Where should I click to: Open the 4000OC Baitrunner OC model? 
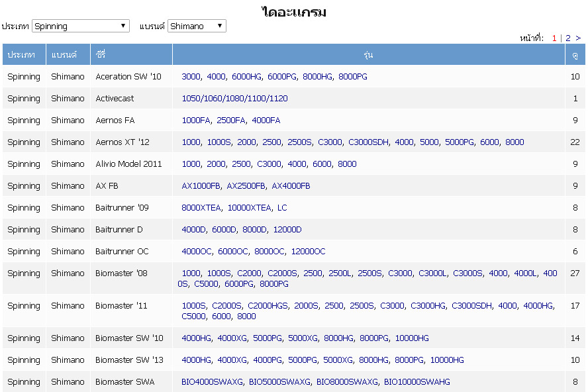[x=197, y=252]
